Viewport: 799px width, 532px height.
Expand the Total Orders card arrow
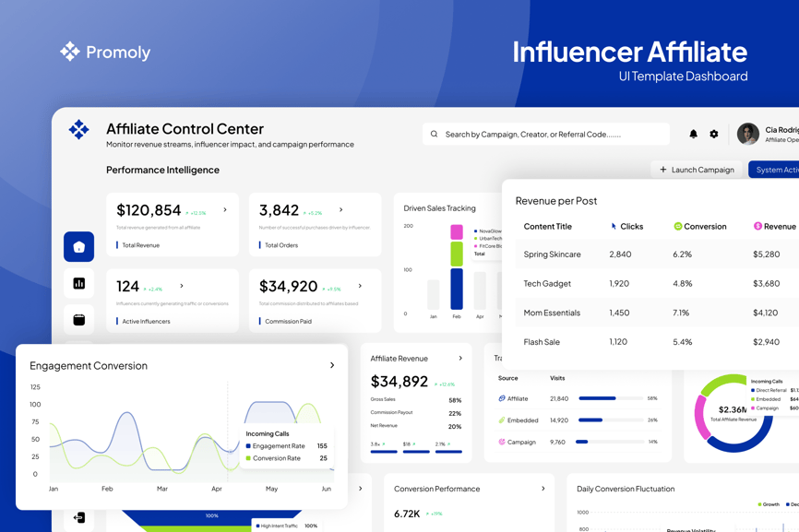[x=341, y=210]
